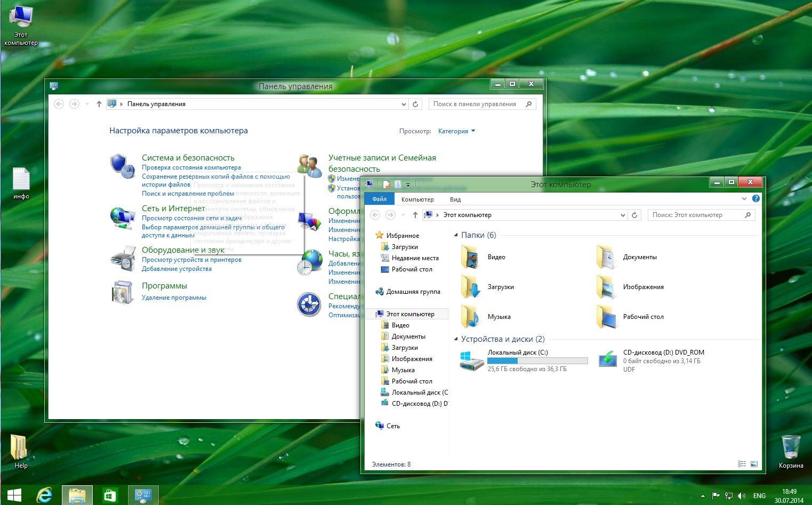This screenshot has width=812, height=505.
Task: Show hidden tray icons arrow
Action: (703, 496)
